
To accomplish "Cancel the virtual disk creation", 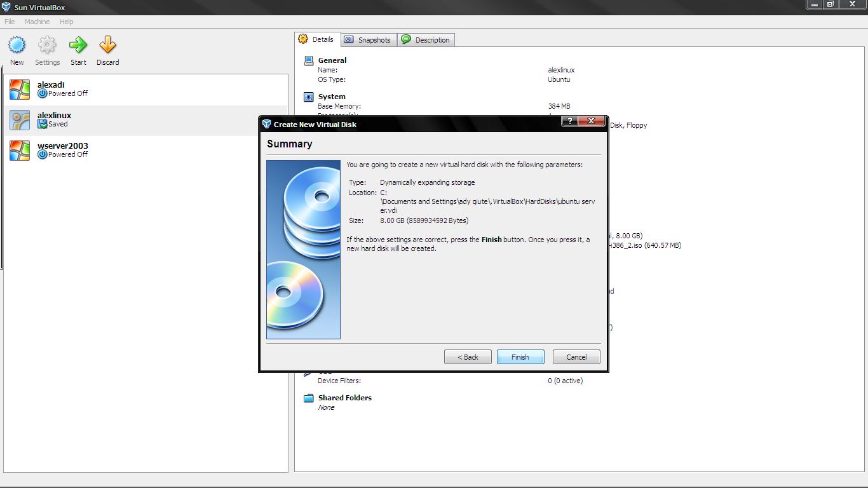I will tap(576, 356).
